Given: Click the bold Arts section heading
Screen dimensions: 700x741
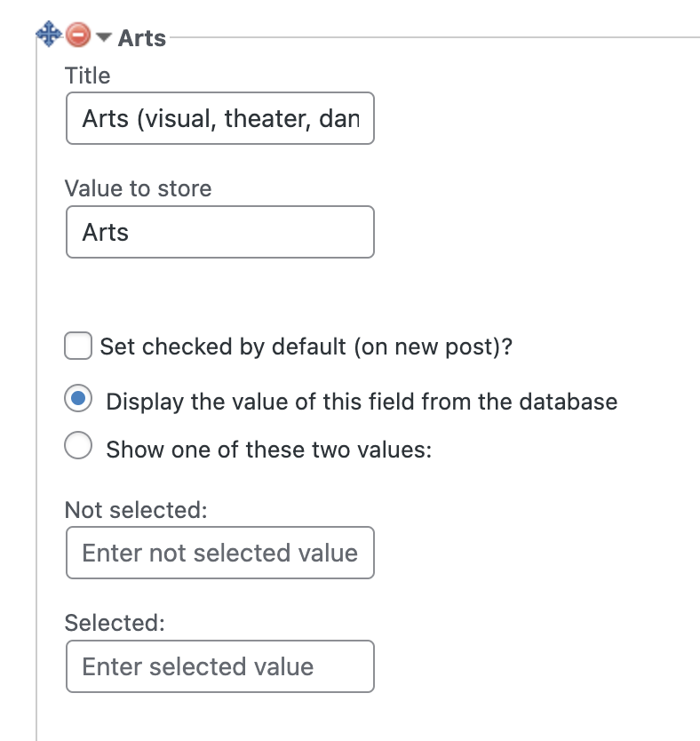Looking at the screenshot, I should coord(142,38).
